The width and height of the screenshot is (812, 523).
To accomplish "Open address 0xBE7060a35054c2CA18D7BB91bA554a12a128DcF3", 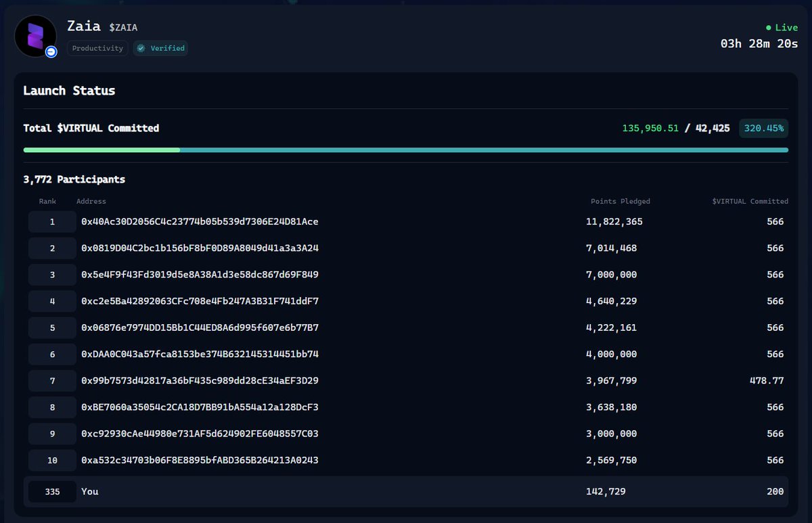I will [200, 407].
